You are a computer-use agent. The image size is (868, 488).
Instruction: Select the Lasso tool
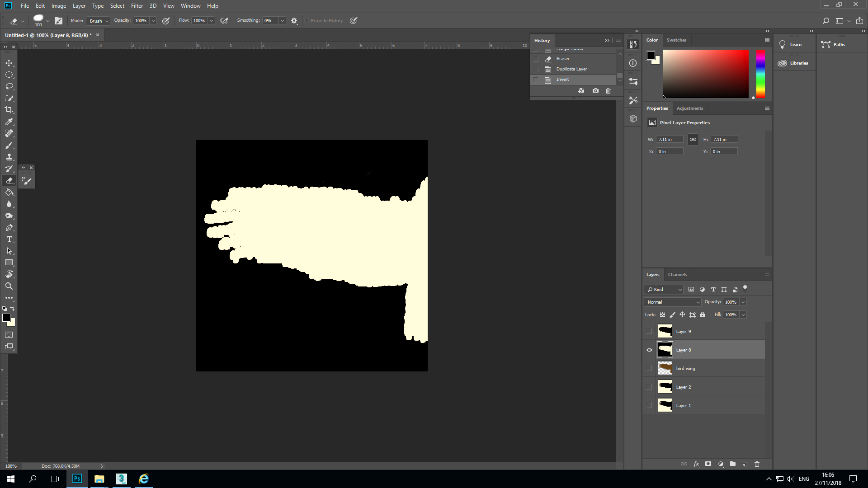tap(9, 86)
